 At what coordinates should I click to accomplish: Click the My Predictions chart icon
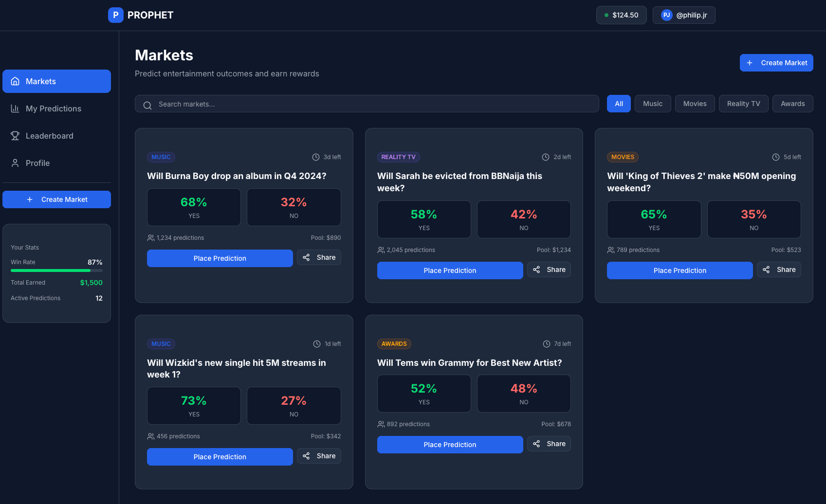[x=15, y=109]
